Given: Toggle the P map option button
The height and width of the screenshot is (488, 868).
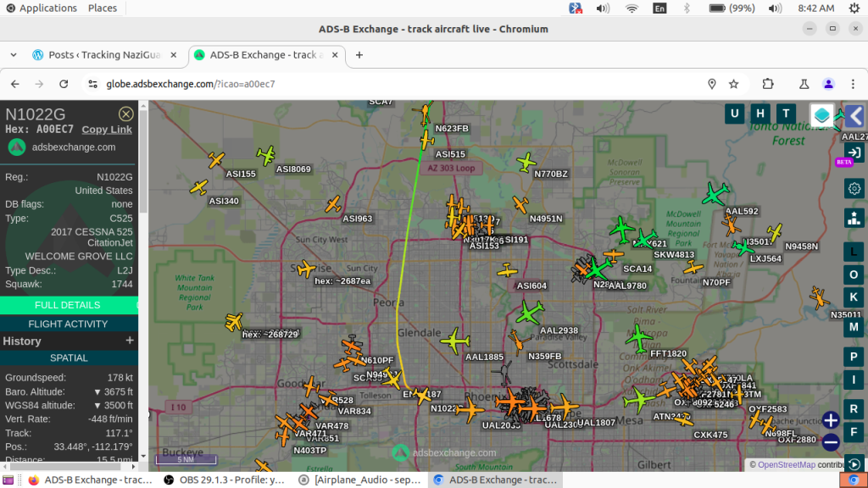Looking at the screenshot, I should [x=854, y=357].
